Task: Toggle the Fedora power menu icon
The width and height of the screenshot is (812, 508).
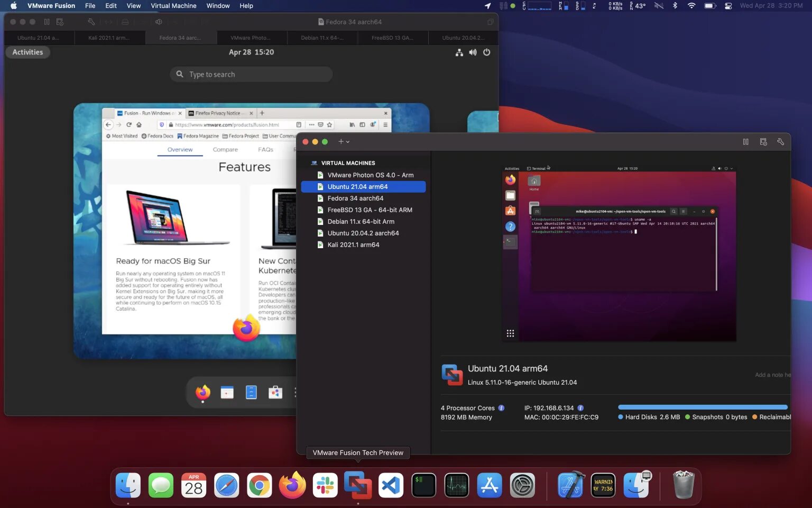Action: tap(486, 52)
